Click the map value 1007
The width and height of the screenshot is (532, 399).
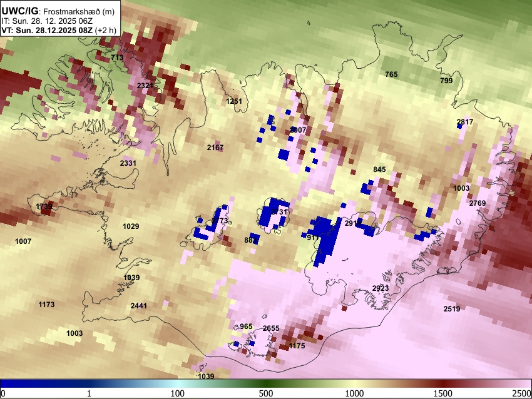pos(23,241)
